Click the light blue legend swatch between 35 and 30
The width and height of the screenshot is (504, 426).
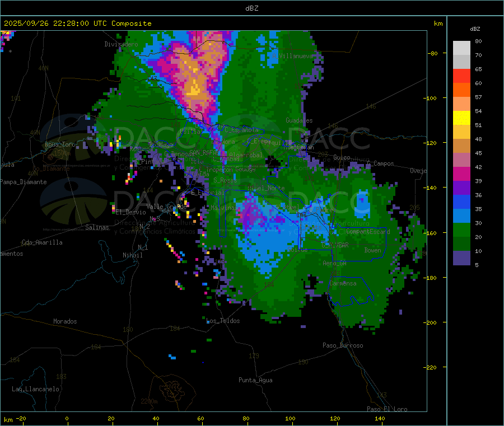point(461,216)
